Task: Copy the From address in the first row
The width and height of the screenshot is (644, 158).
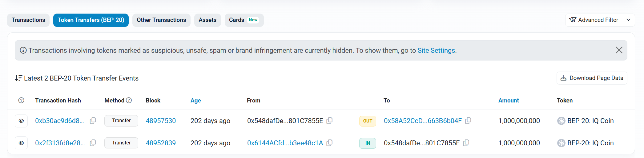Action: click(329, 121)
